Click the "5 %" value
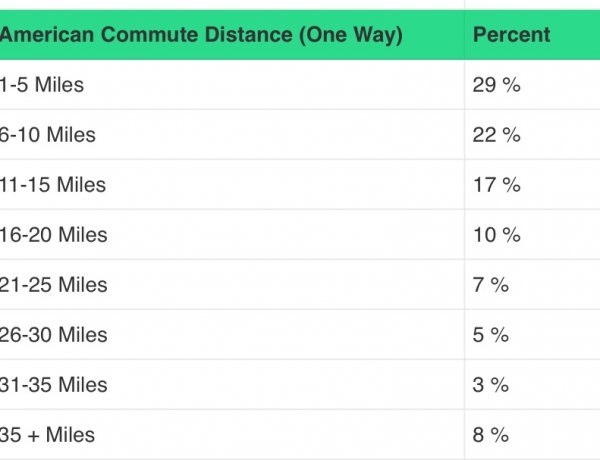The height and width of the screenshot is (460, 600). (490, 335)
